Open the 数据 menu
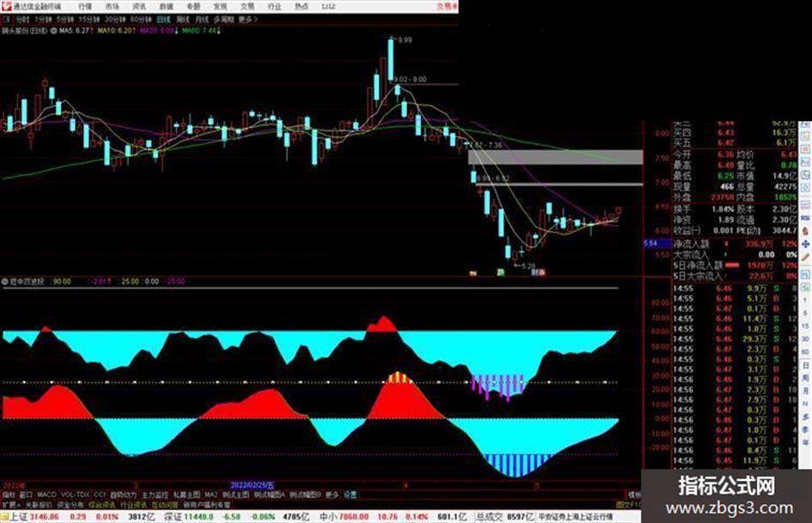The image size is (812, 523). coord(166,6)
